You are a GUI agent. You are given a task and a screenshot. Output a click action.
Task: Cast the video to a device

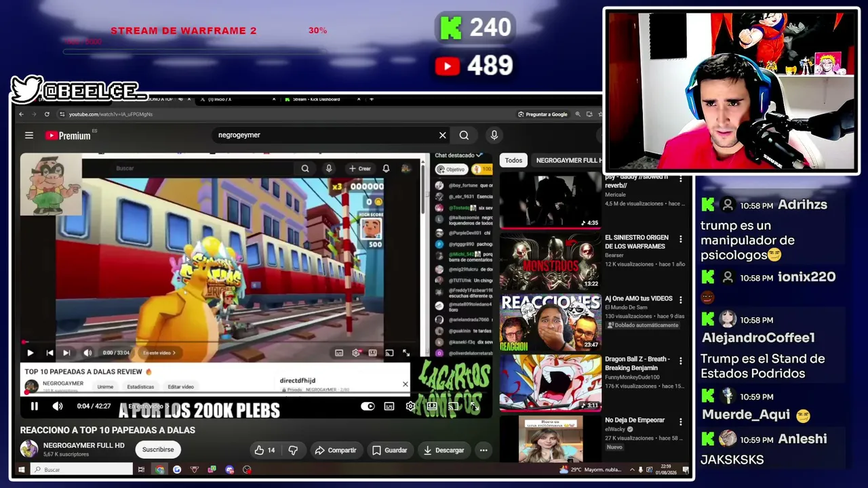(453, 407)
